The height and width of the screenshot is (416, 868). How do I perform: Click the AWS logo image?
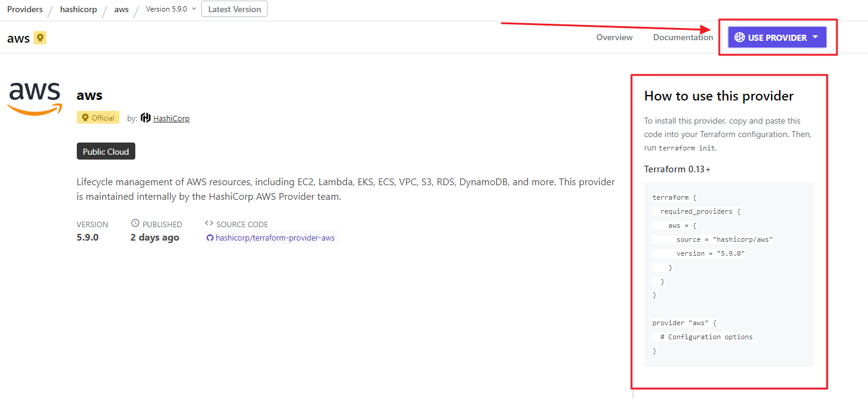[x=35, y=97]
